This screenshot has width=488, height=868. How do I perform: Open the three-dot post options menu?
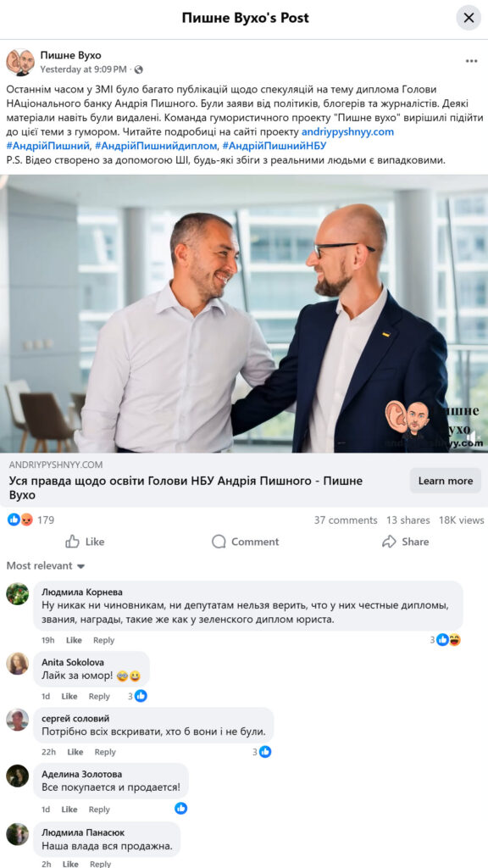471,61
